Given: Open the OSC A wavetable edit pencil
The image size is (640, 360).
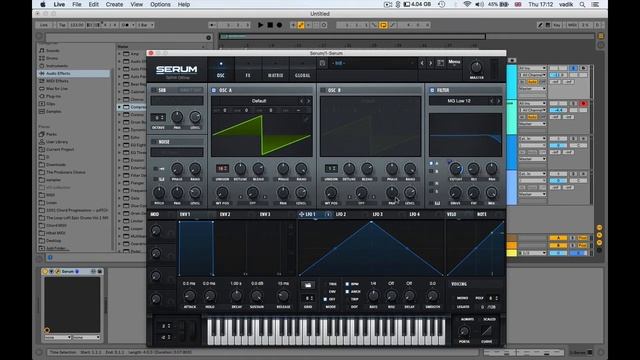Looking at the screenshot, I should coord(306,119).
